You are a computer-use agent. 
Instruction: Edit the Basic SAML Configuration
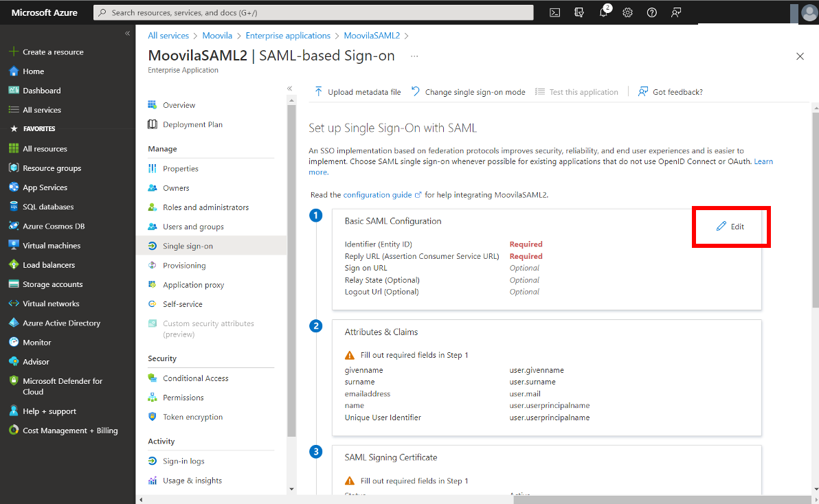[730, 227]
